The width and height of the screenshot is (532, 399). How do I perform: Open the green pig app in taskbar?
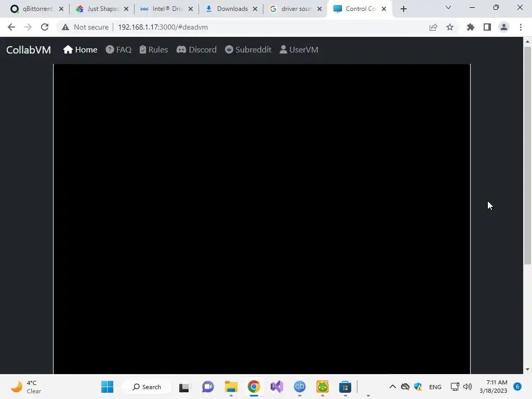tap(323, 387)
